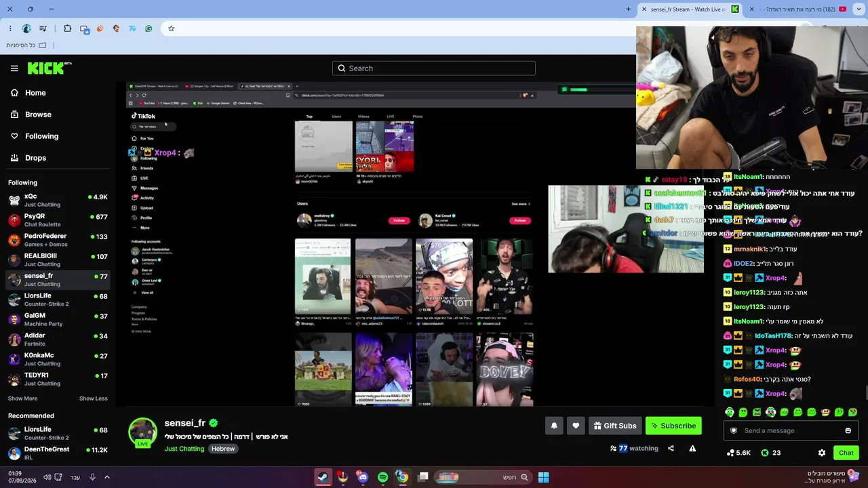Subscribe to the sensei_fr channel

point(673,426)
